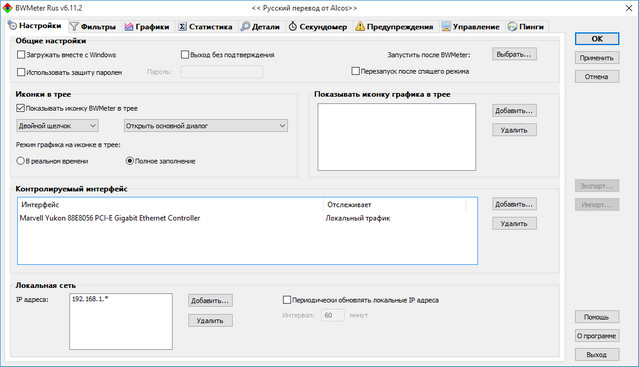Click the sigma icon on Статистика tab
Screen dimensions: 639x367
[182, 26]
